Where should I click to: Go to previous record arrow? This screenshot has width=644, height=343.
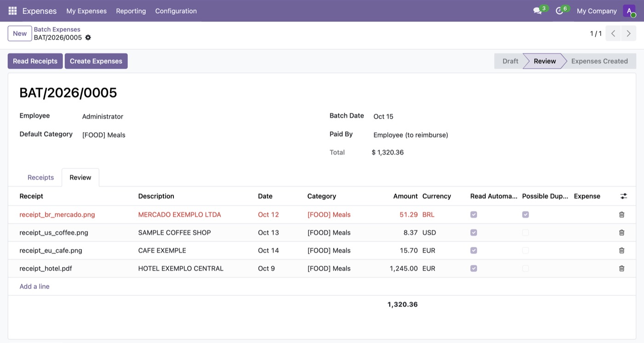point(613,34)
